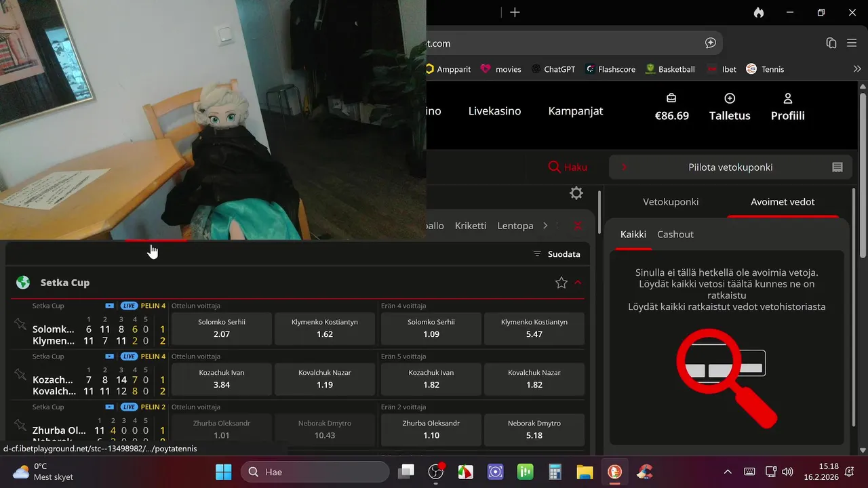Screen dimensions: 868x488
Task: Open OBS Studio from taskbar
Action: [x=436, y=472]
